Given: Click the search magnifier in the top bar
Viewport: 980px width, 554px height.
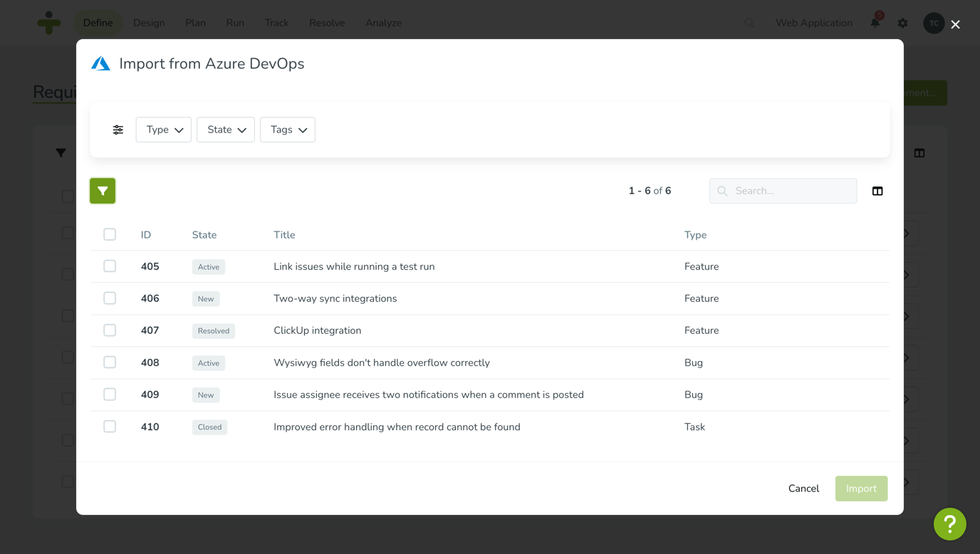Looking at the screenshot, I should pyautogui.click(x=749, y=23).
